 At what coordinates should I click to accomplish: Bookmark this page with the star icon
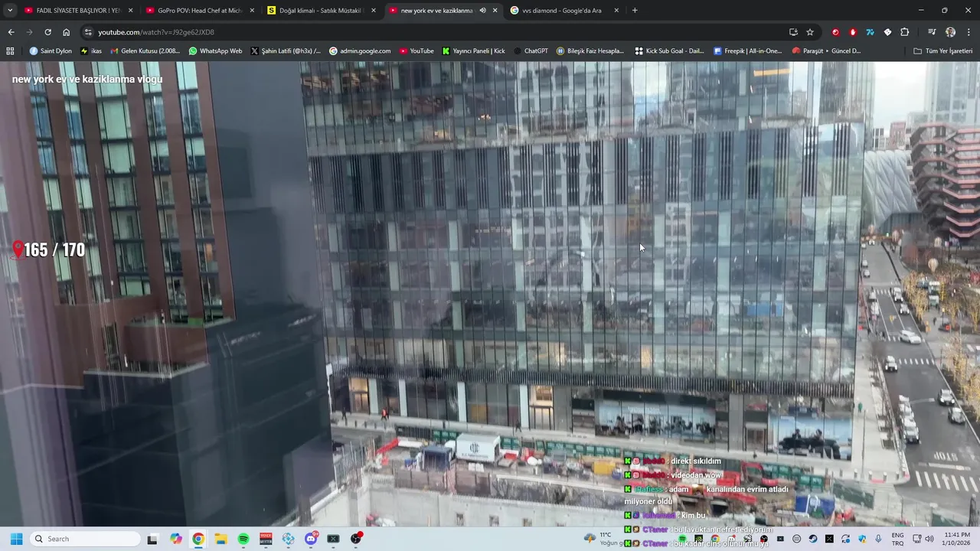[x=810, y=32]
